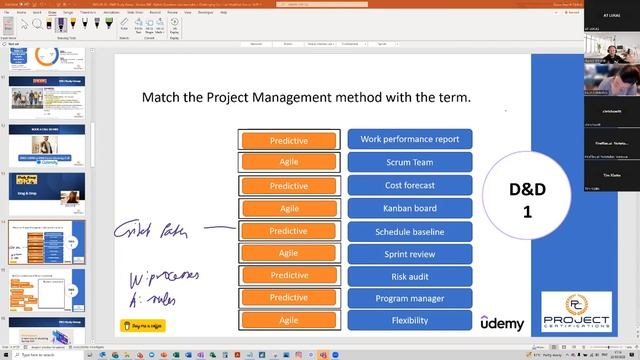Select the Risk audit term box
This screenshot has height=360, width=640.
point(410,277)
